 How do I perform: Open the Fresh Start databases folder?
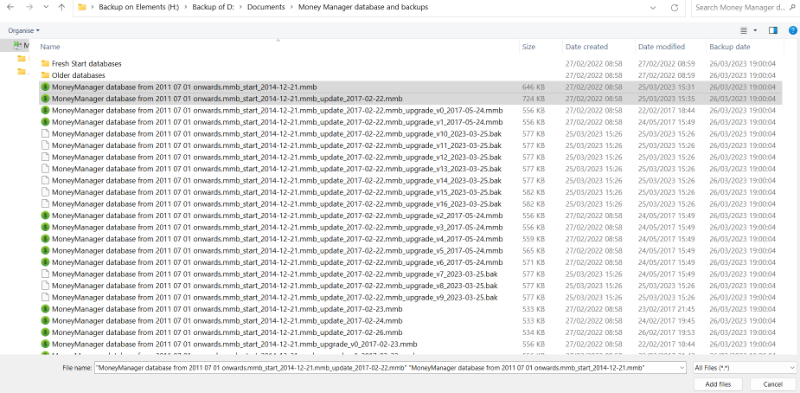[x=86, y=63]
